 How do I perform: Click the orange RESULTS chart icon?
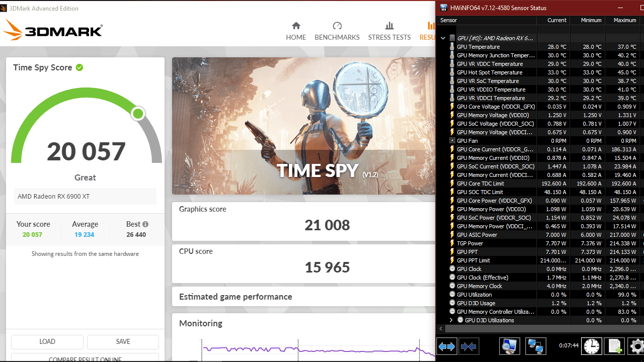coord(431,26)
